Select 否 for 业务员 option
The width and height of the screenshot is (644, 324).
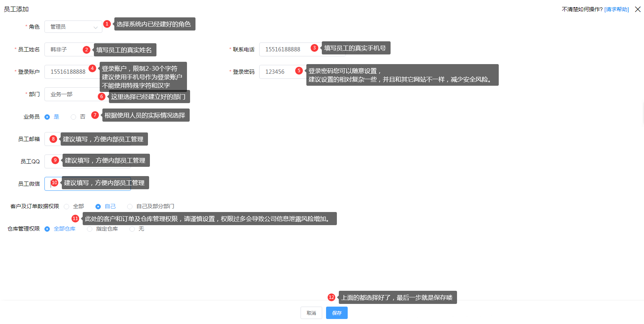point(73,117)
